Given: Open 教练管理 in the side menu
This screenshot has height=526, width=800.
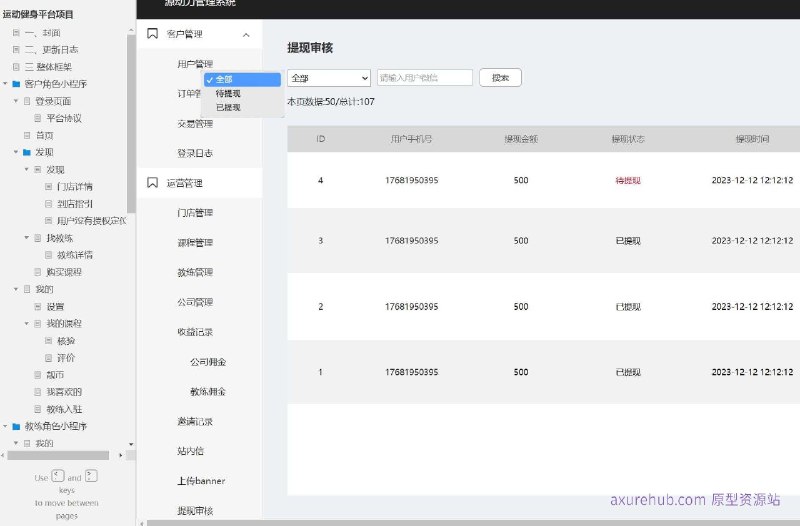Looking at the screenshot, I should (x=195, y=272).
